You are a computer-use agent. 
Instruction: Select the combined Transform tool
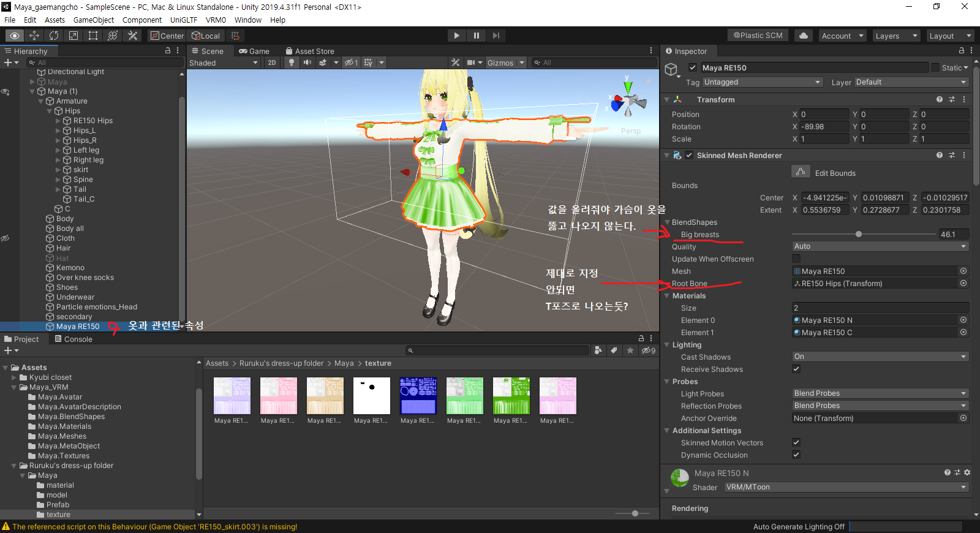tap(113, 36)
